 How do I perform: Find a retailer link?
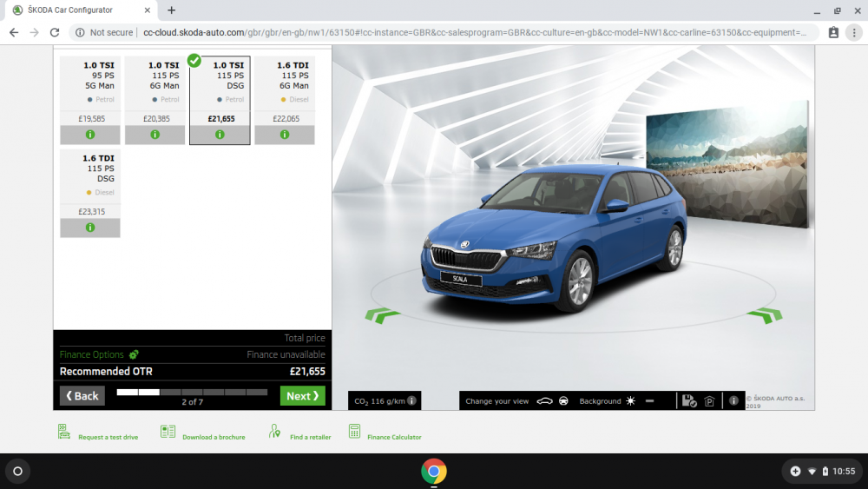click(x=311, y=437)
